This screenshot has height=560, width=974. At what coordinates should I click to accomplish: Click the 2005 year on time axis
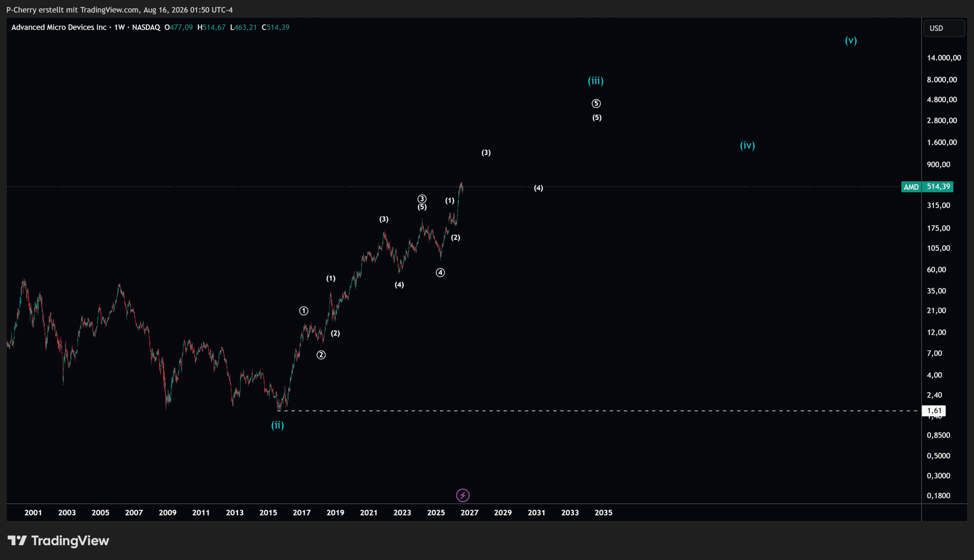tap(100, 513)
